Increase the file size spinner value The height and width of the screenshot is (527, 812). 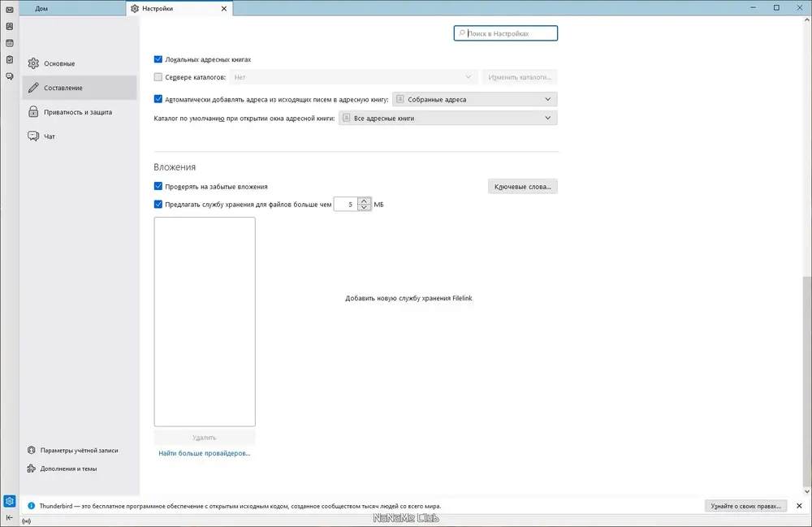364,201
